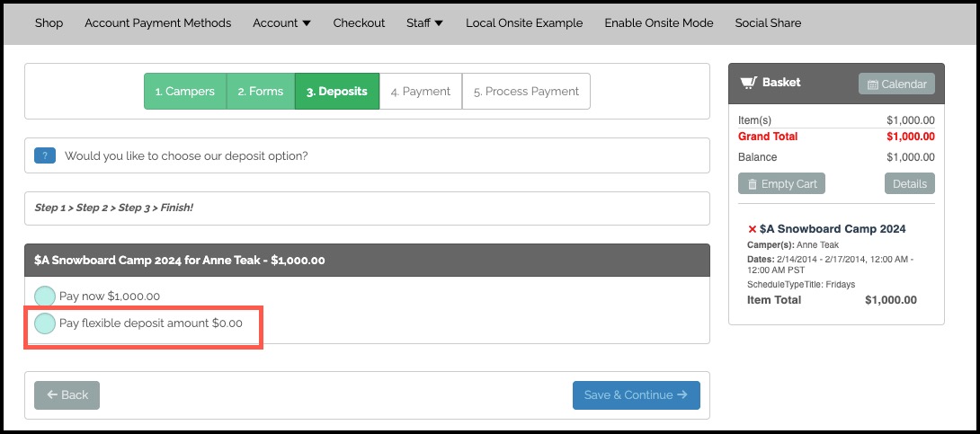Click the Back button
980x434 pixels.
click(x=67, y=395)
